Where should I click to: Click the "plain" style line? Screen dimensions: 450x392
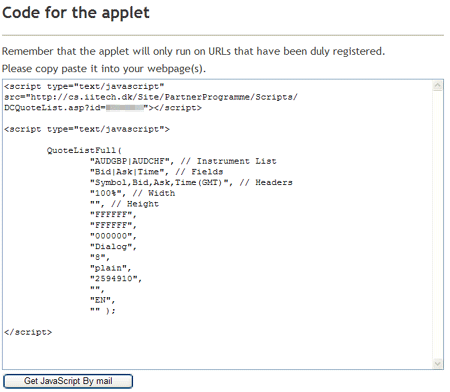(x=111, y=268)
